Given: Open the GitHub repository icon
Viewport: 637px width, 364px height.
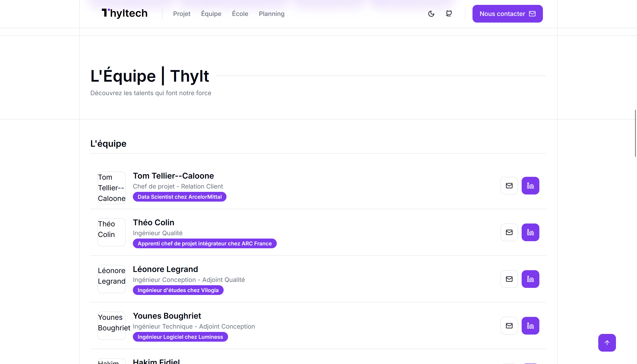Looking at the screenshot, I should tap(449, 14).
